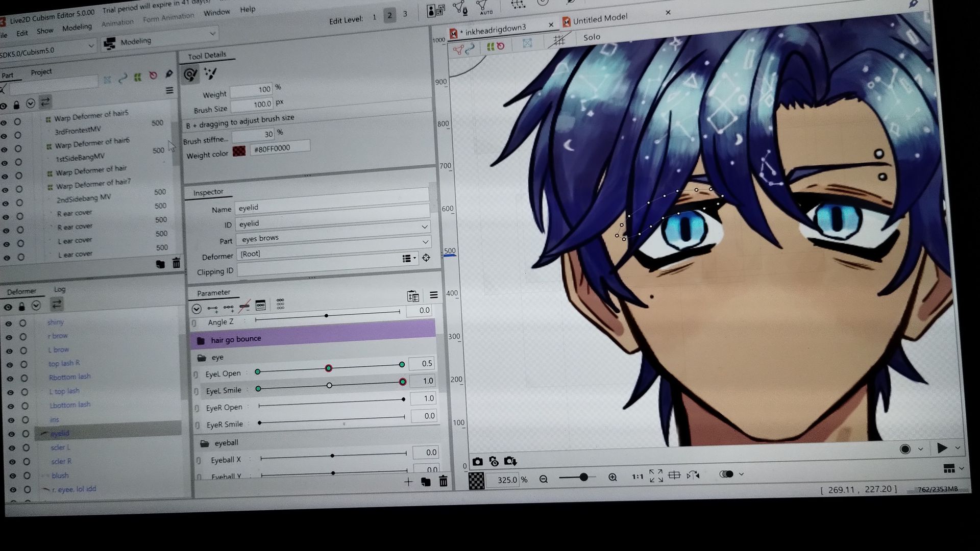Click the EyeL Open slider middle key

(328, 368)
